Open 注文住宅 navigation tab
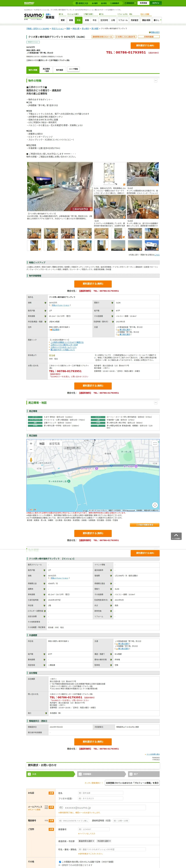 tap(104, 20)
